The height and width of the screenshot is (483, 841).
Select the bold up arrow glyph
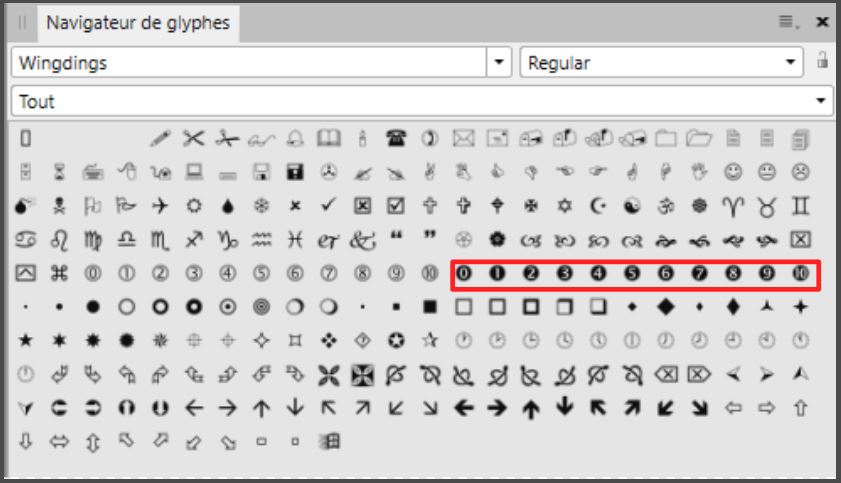tap(531, 408)
